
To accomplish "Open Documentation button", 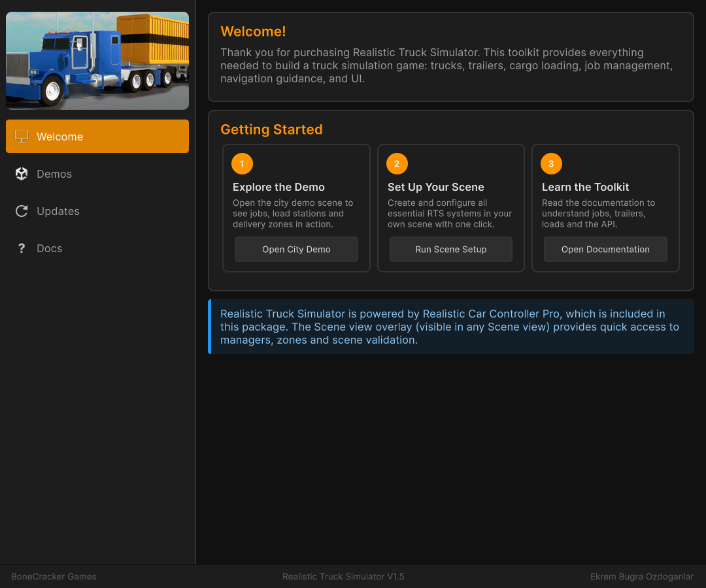I will click(605, 249).
